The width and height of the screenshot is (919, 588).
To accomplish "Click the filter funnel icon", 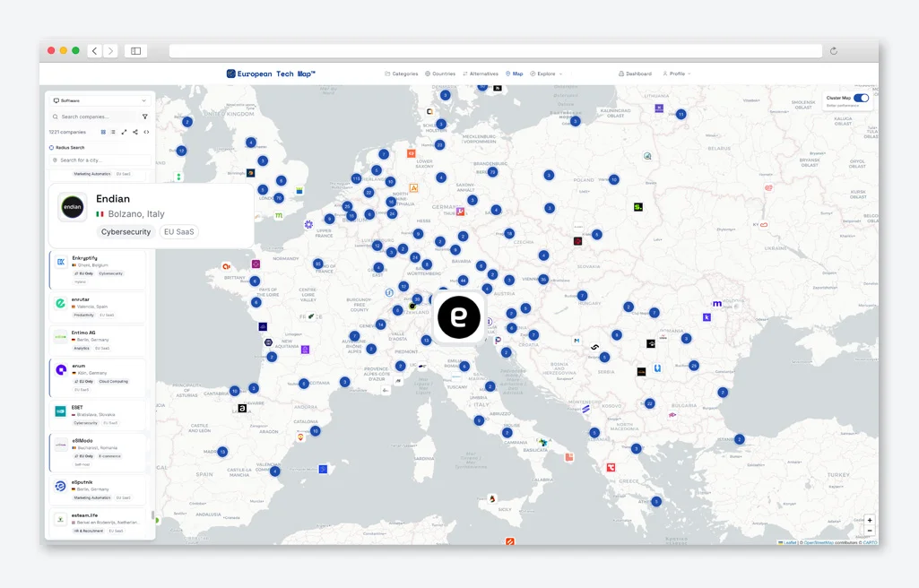I will coord(144,117).
